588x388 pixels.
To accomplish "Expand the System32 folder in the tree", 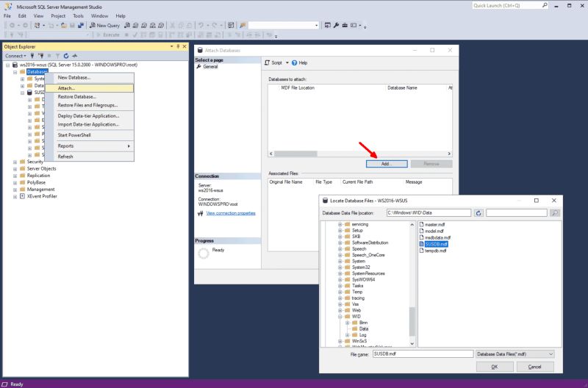I will pyautogui.click(x=340, y=267).
